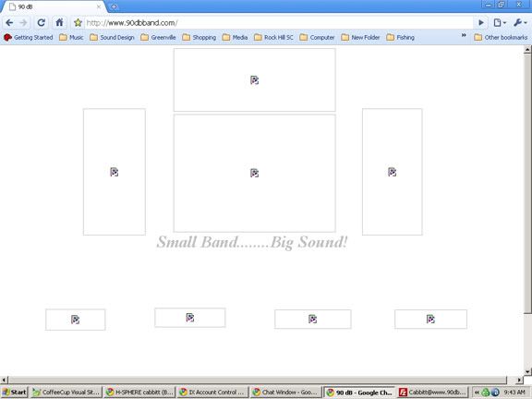This screenshot has width=532, height=399.
Task: Select the 90 dB browser tab
Action: point(54,6)
